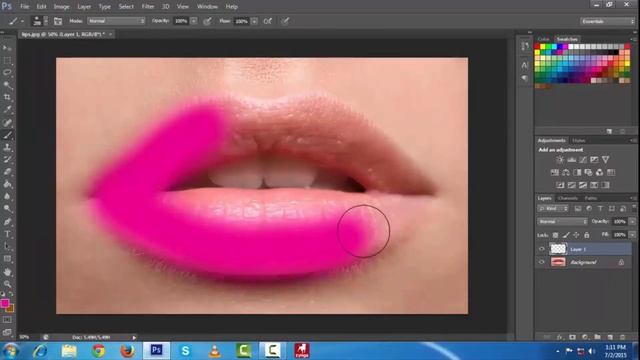Select the Paint Bucket tool
The width and height of the screenshot is (640, 360).
pos(7,184)
